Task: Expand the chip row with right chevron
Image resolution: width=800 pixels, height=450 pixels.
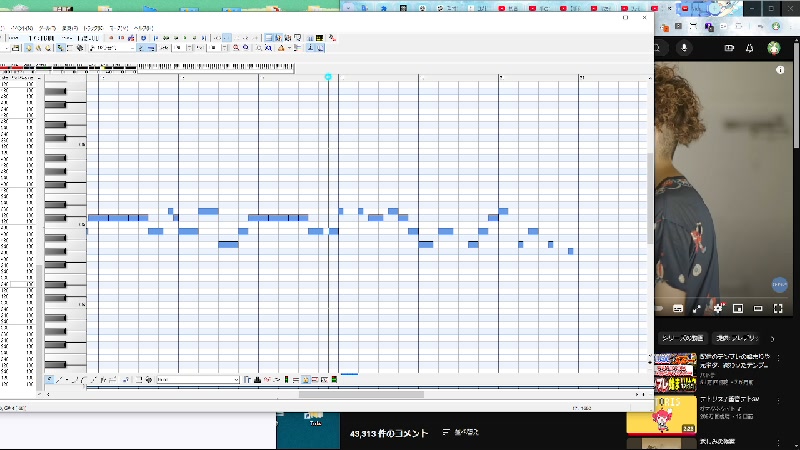Action: tap(772, 338)
